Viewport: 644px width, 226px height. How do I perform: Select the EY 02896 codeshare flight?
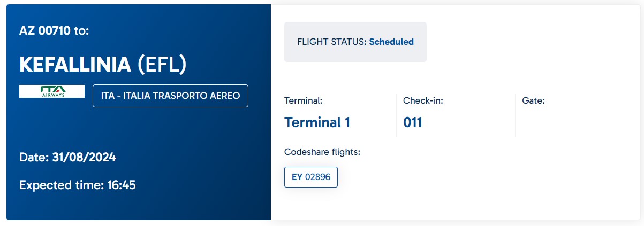[311, 177]
